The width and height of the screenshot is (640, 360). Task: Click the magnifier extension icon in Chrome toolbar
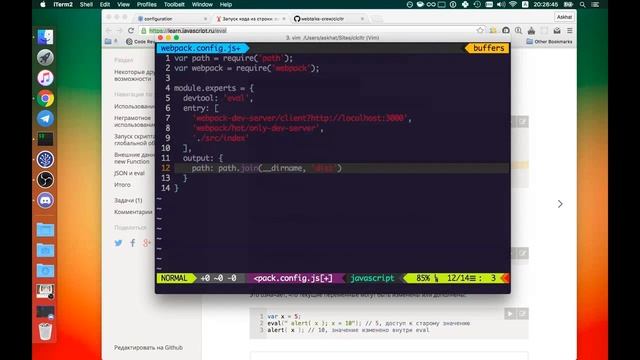point(518,31)
